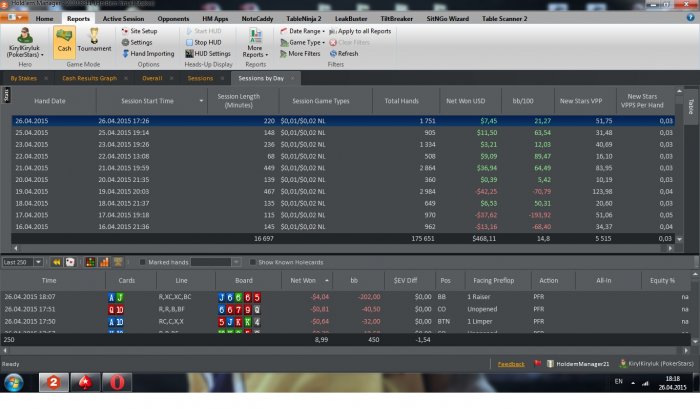Viewport: 700px width, 409px height.
Task: Click HoldemManager21 database in status bar
Action: 578,364
